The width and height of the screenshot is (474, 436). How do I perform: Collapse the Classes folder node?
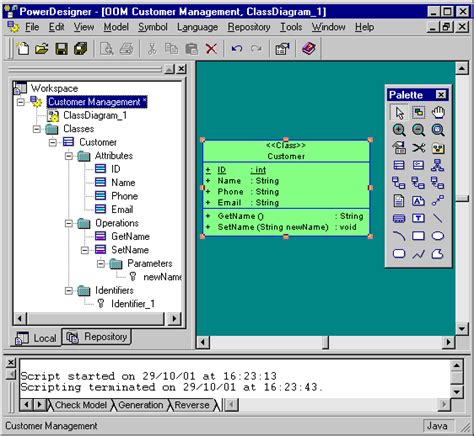(37, 129)
